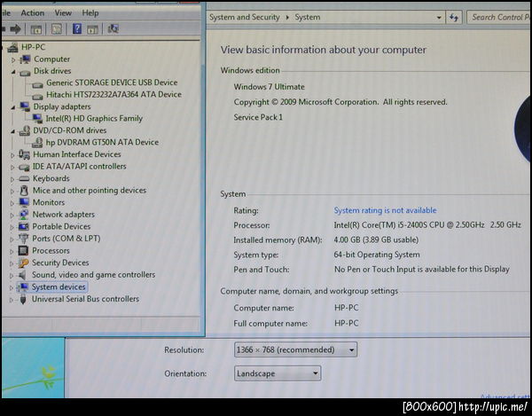Click the Ports (COM & LPT) icon
Screen dimensions: 532x416
[23, 239]
